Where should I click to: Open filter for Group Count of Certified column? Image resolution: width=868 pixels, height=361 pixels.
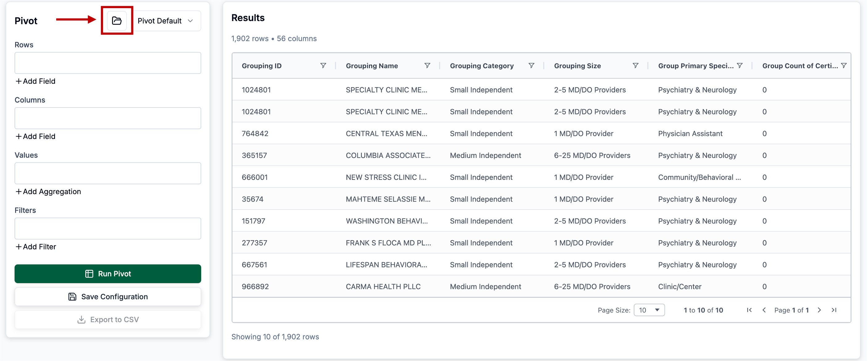pos(843,66)
